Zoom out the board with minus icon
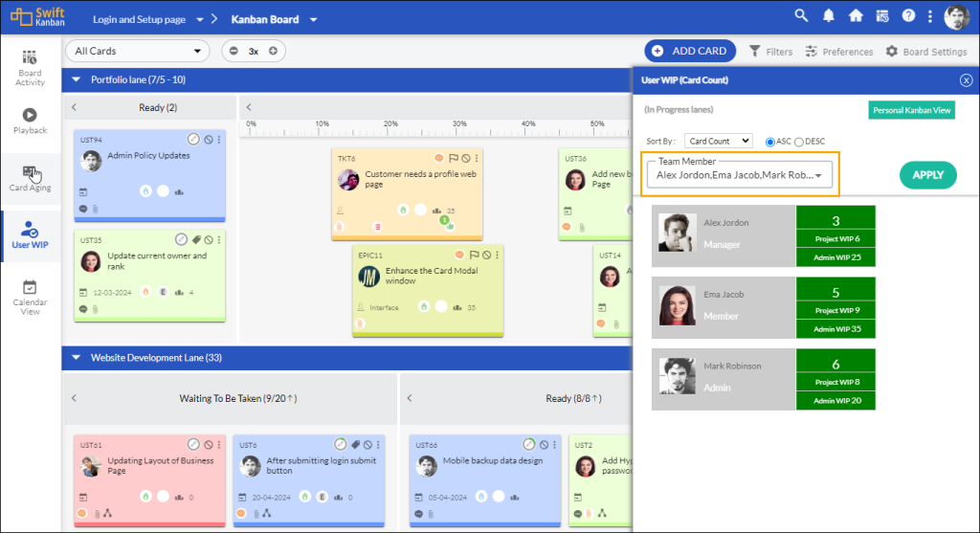This screenshot has height=533, width=980. [x=234, y=51]
